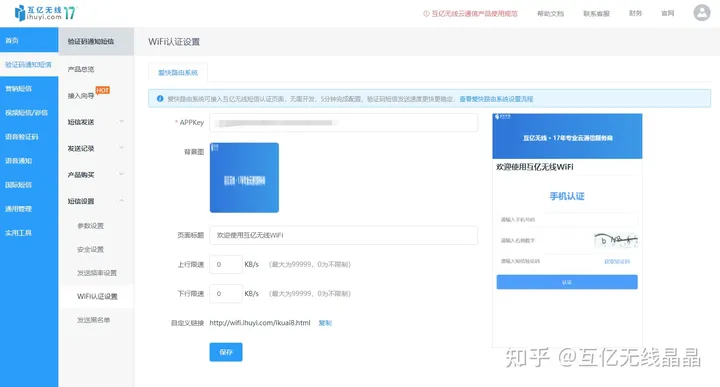Expand the 短信发送 chevron

122,122
